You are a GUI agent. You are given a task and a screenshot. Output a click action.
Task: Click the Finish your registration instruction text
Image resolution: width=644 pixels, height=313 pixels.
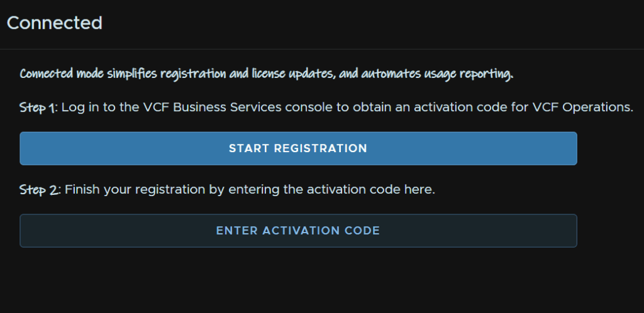point(250,190)
